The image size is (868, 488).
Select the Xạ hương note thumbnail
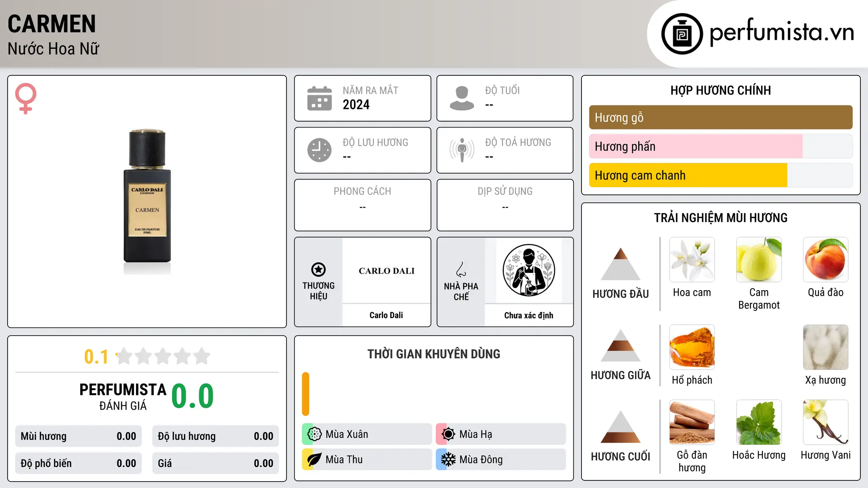pyautogui.click(x=826, y=347)
